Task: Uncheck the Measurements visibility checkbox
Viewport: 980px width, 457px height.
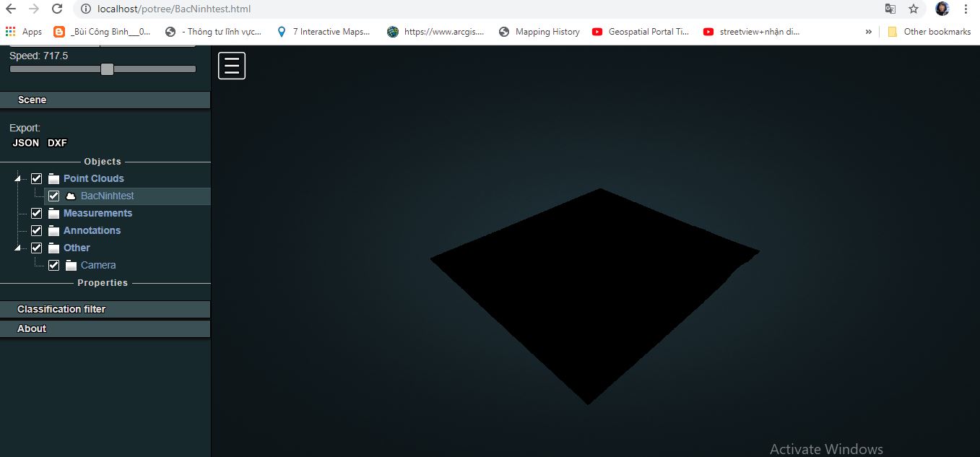Action: point(36,212)
